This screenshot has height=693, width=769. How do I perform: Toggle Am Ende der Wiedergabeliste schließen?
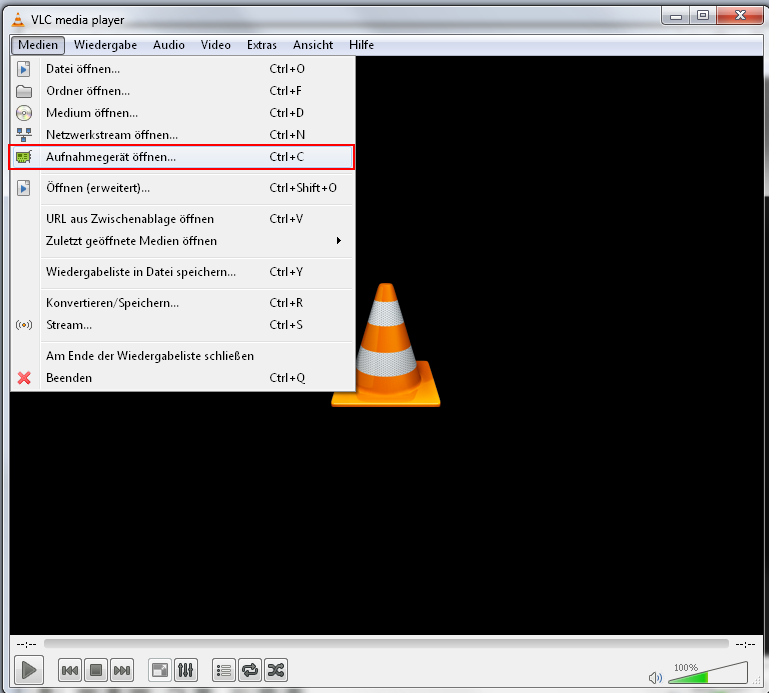point(182,356)
